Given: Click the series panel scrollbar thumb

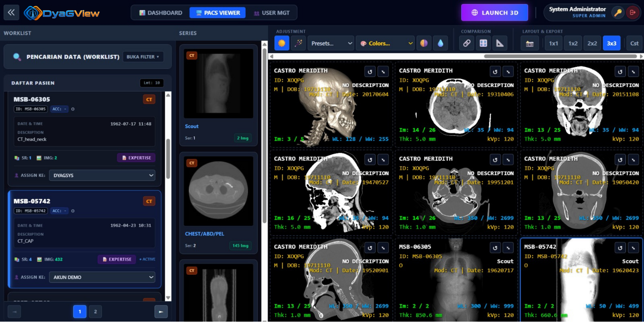Looking at the screenshot, I should click(265, 136).
